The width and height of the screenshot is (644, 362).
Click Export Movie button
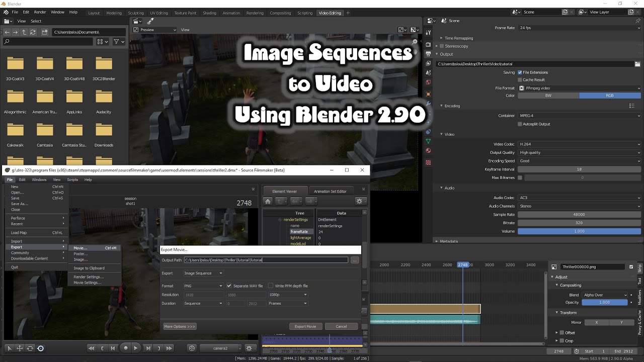point(305,326)
